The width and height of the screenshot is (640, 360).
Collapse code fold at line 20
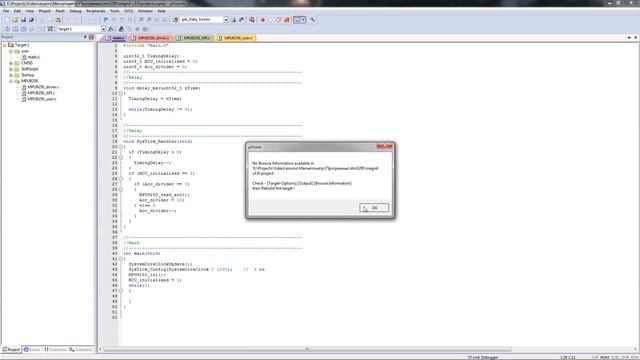point(121,147)
